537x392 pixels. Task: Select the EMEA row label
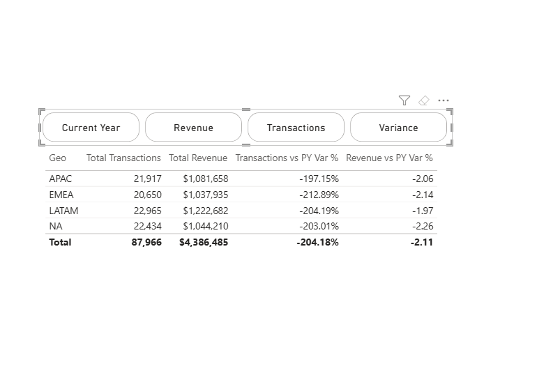point(61,195)
